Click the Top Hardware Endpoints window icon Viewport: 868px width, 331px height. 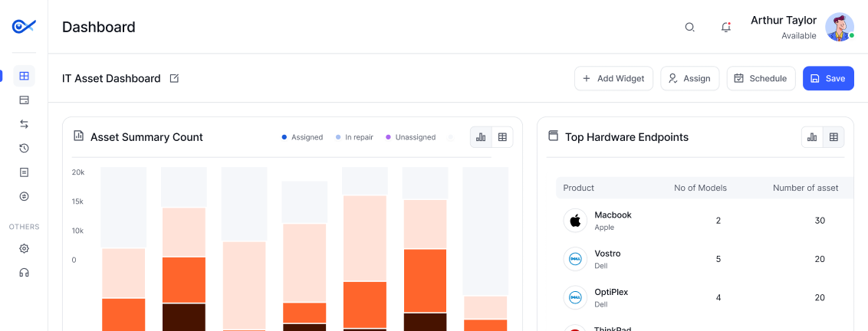pos(552,136)
